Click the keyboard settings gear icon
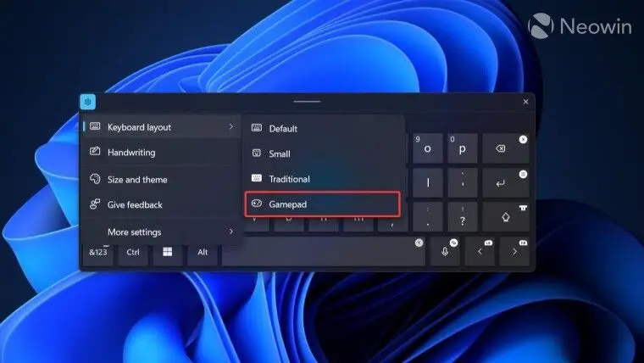644x363 pixels. pyautogui.click(x=87, y=102)
